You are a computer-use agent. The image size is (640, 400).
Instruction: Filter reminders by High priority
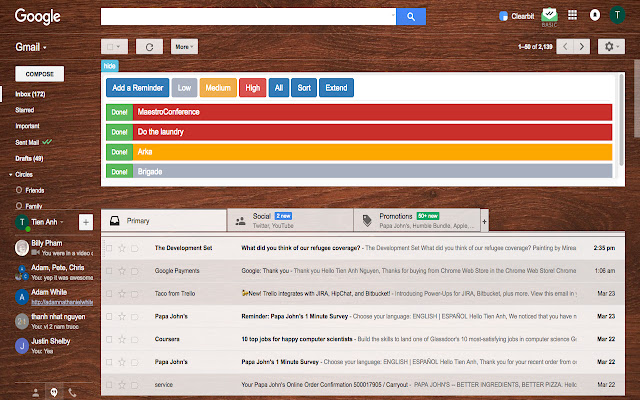pos(252,88)
